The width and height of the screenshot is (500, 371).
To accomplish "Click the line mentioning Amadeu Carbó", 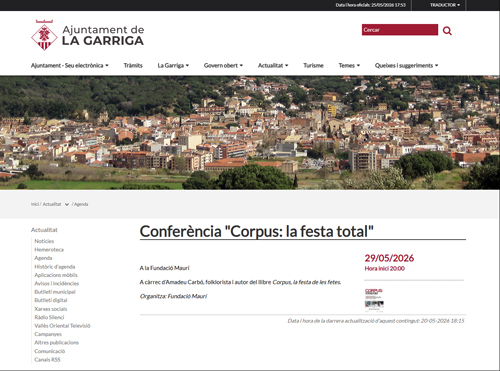I will pyautogui.click(x=240, y=282).
